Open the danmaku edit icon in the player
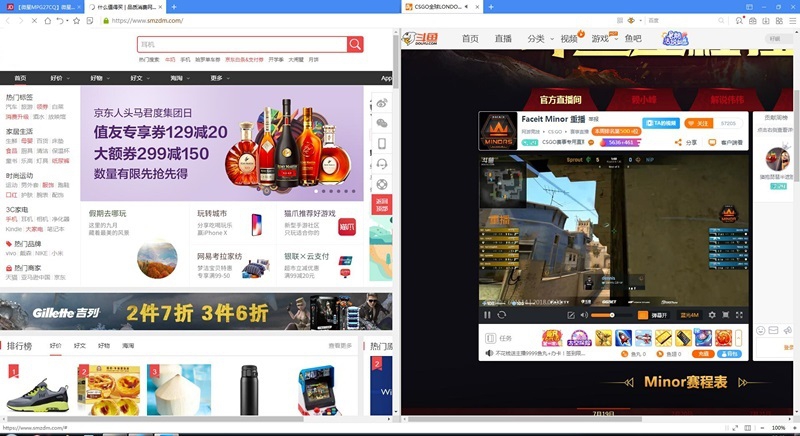This screenshot has height=436, width=800. pyautogui.click(x=571, y=315)
